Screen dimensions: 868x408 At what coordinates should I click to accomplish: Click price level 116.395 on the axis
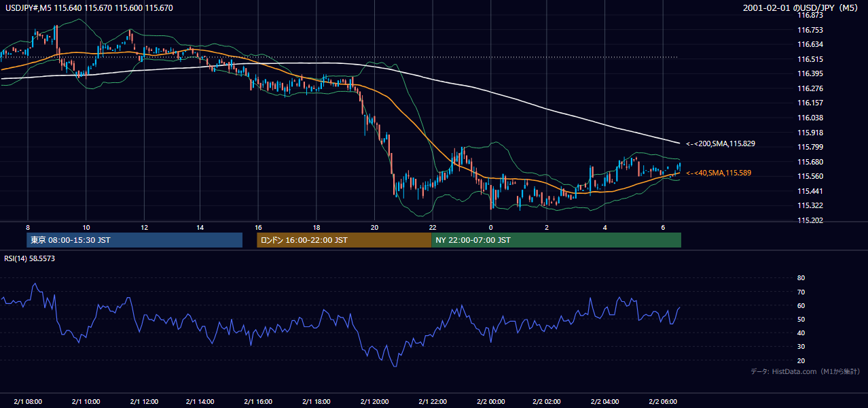(810, 73)
